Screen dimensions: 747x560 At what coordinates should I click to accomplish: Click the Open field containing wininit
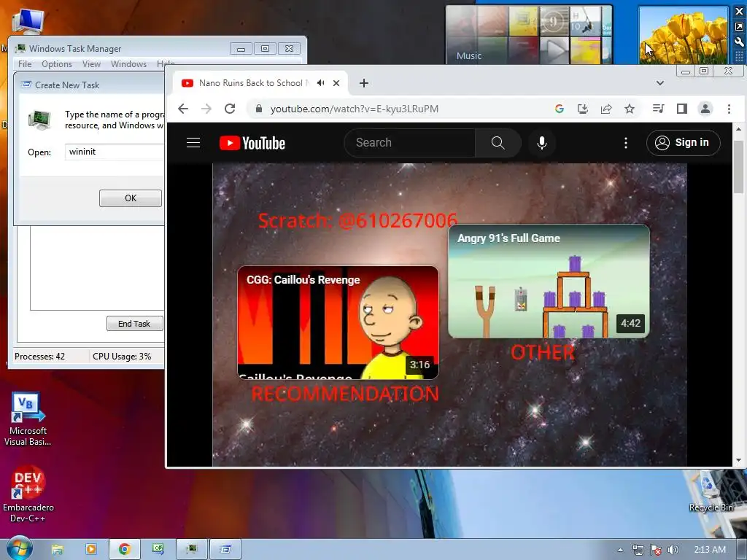tap(115, 152)
